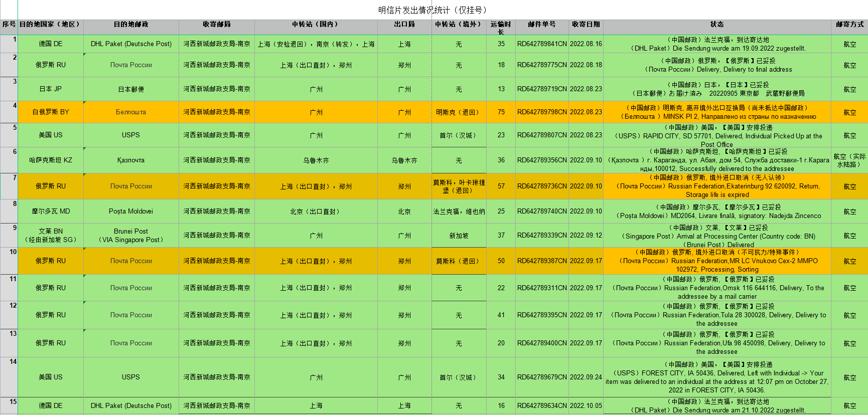Click the title cell 明信片发出情况统计
The image size is (868, 415).
tap(432, 10)
